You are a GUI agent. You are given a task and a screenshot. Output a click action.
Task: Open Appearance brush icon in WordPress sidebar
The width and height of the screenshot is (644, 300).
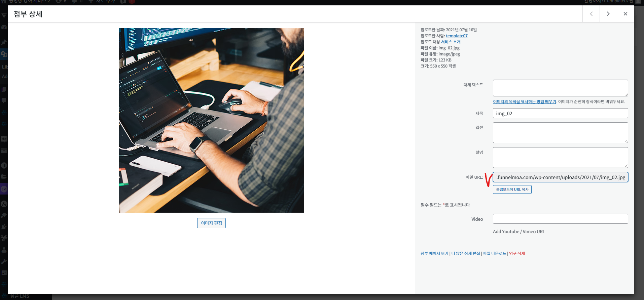point(4,215)
